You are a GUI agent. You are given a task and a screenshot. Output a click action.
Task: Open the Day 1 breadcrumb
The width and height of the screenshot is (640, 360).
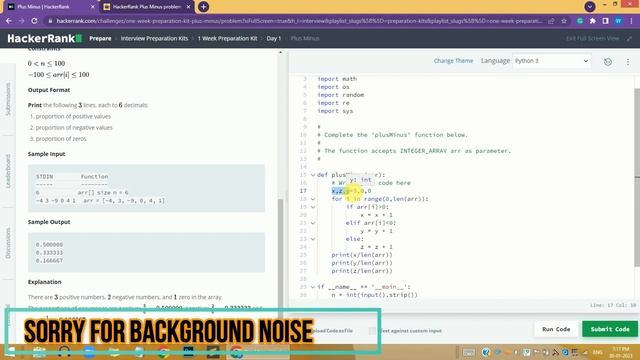(273, 38)
